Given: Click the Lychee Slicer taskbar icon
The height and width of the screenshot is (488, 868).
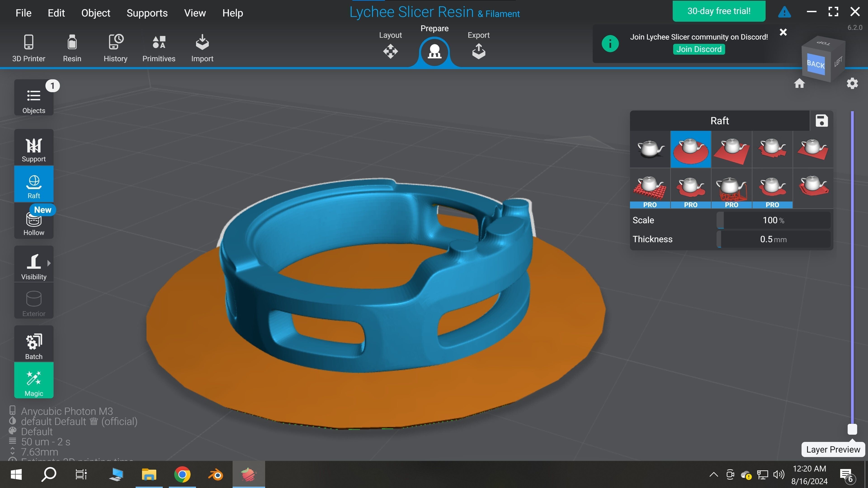Looking at the screenshot, I should pos(248,474).
